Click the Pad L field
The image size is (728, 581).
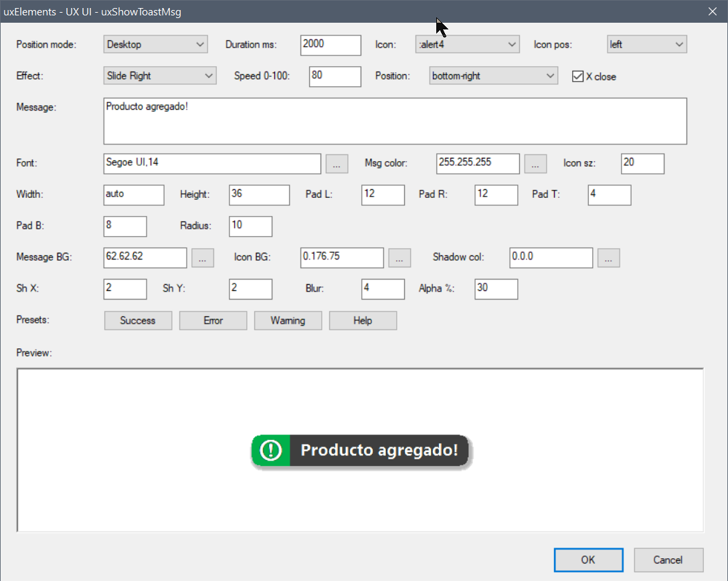[383, 195]
